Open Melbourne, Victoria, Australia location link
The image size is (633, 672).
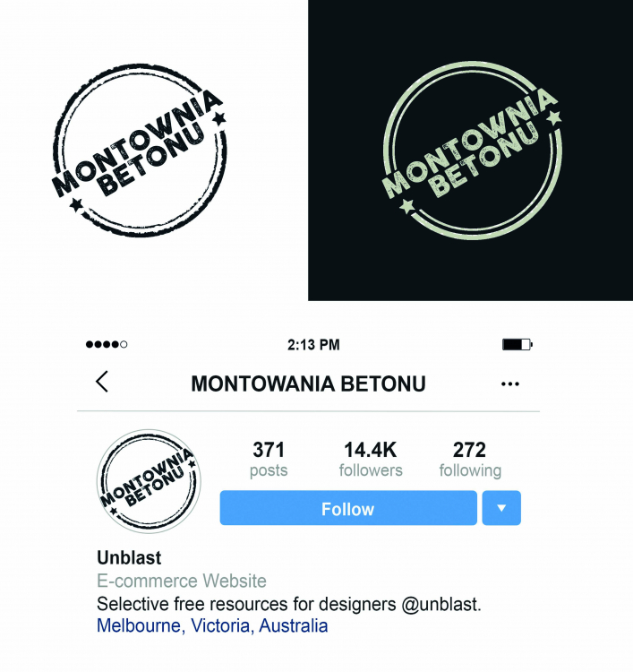(212, 625)
